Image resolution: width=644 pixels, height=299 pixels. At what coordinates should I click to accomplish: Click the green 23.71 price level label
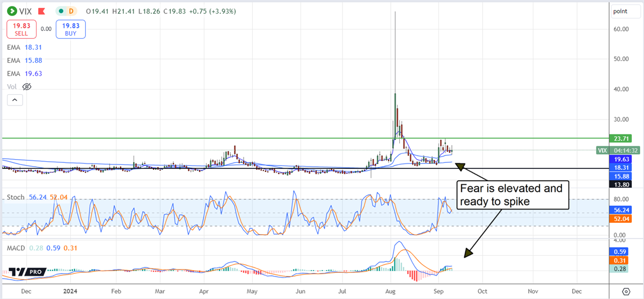click(x=622, y=138)
